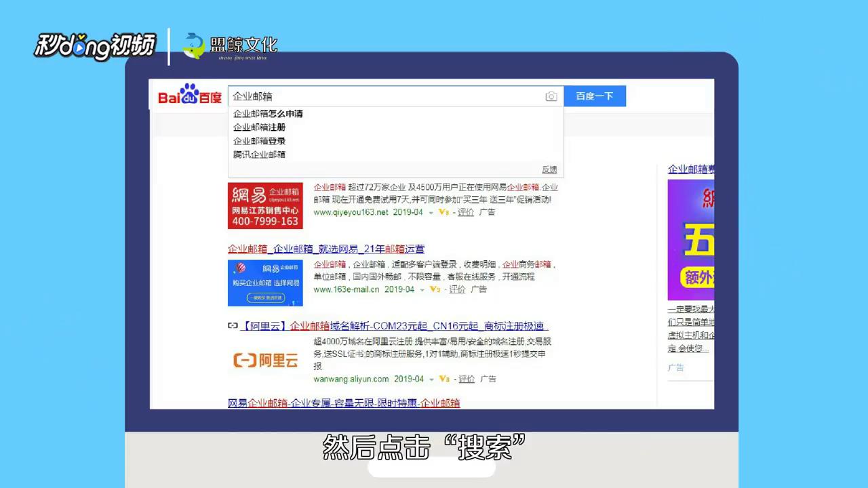Click the V3 badge for qiyeyou163.net
This screenshot has width=868, height=488.
coord(444,212)
